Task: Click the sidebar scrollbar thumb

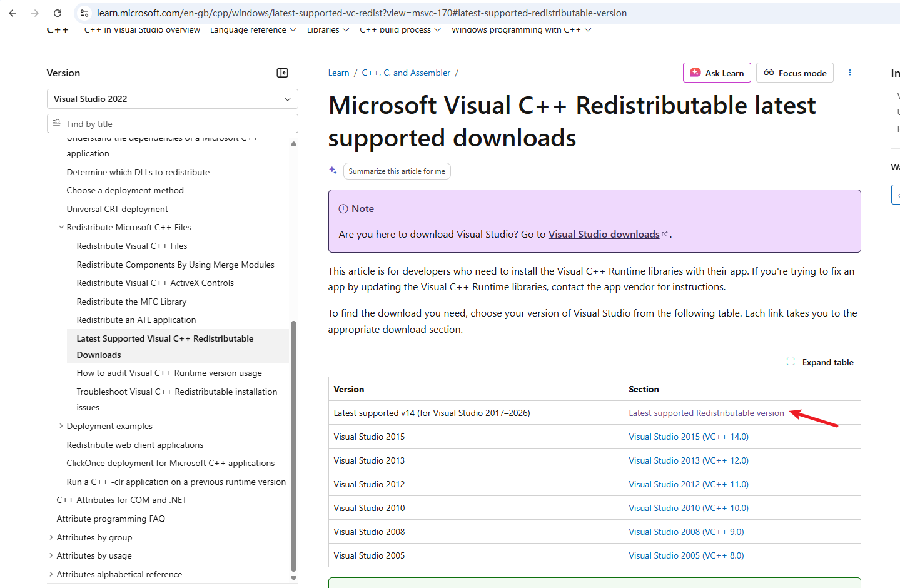Action: [x=293, y=446]
